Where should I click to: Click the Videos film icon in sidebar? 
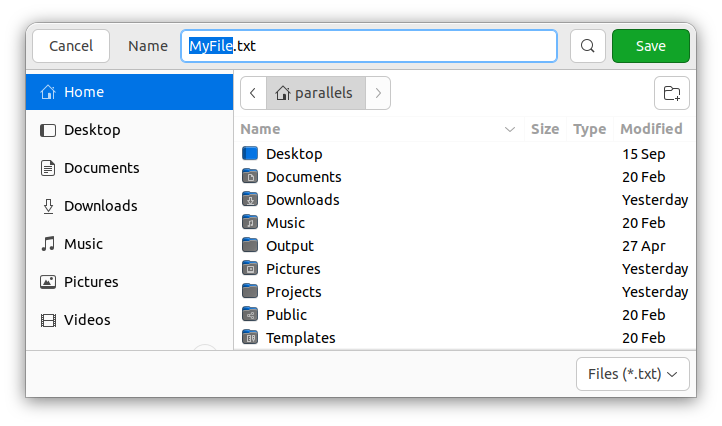48,320
